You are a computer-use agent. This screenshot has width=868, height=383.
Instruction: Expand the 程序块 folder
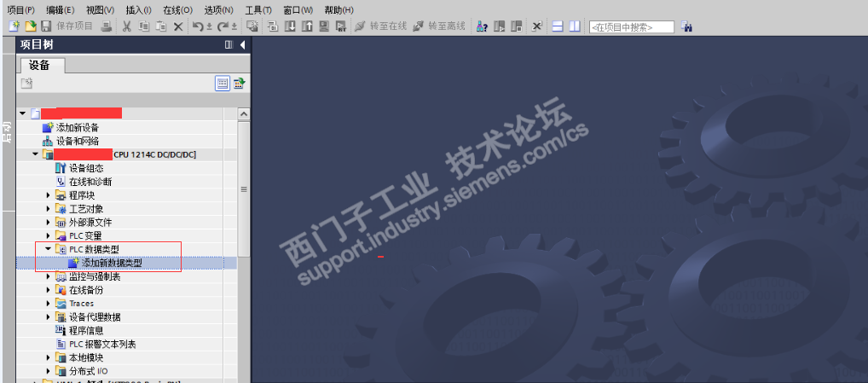coord(49,194)
